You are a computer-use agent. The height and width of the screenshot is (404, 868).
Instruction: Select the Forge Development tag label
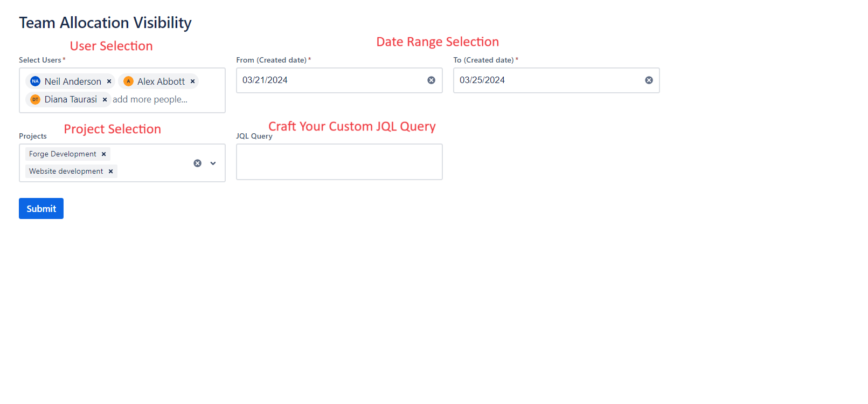63,154
